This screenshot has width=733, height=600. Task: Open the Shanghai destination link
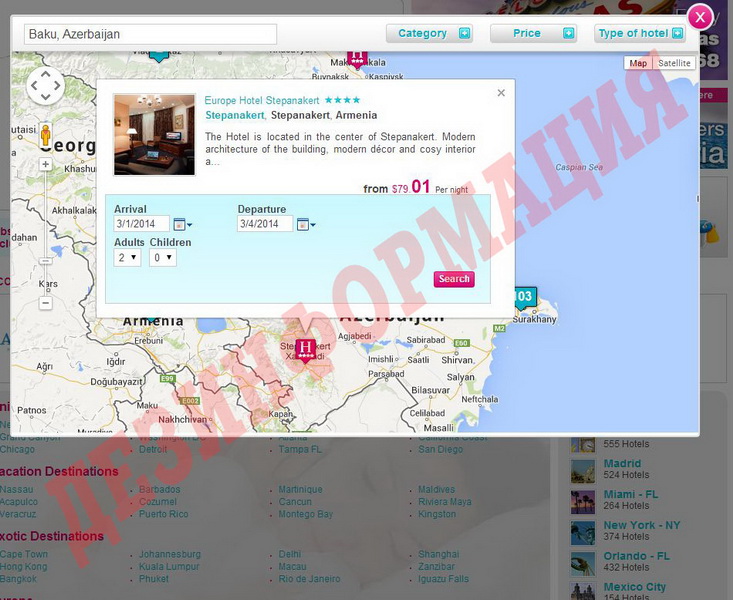tap(439, 554)
